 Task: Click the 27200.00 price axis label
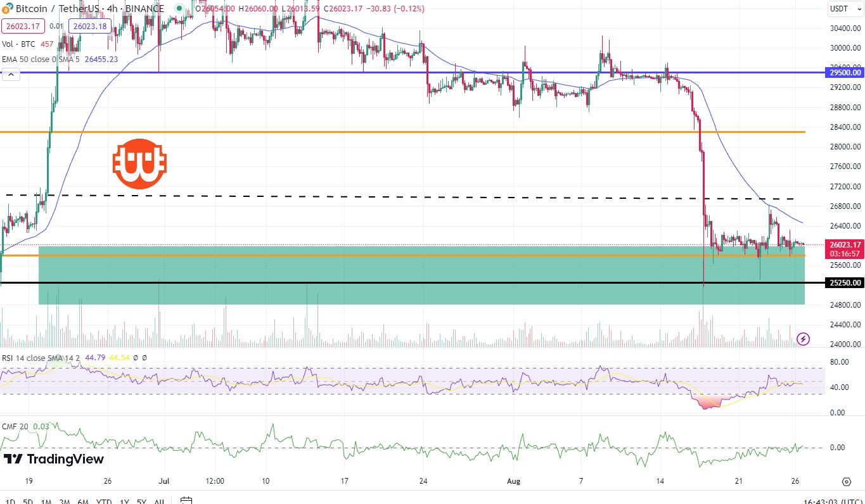tap(845, 186)
